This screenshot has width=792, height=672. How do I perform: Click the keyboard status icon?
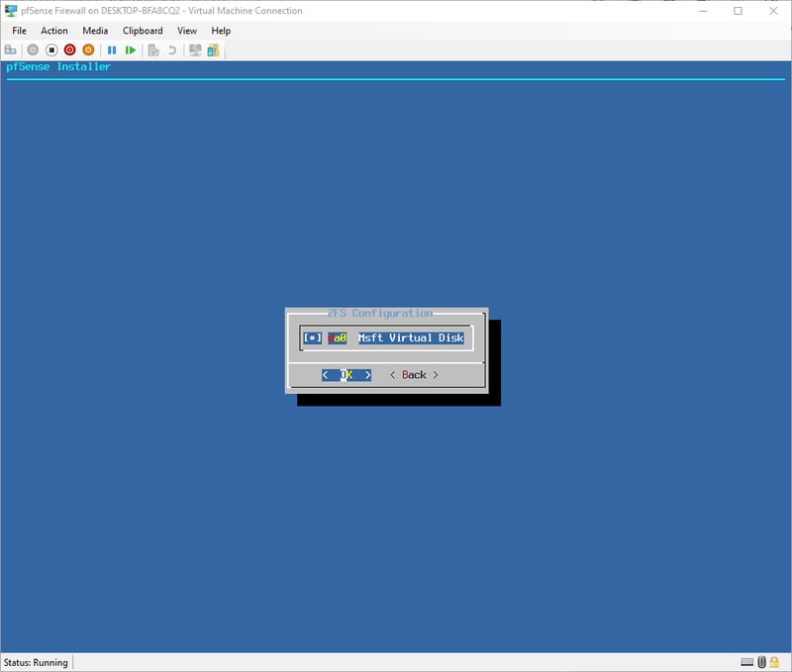point(747,662)
